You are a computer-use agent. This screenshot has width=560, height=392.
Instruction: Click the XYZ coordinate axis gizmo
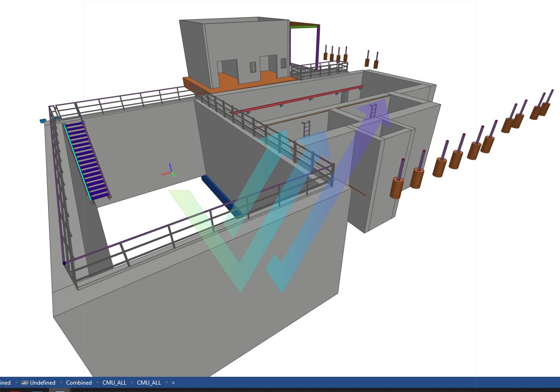170,171
